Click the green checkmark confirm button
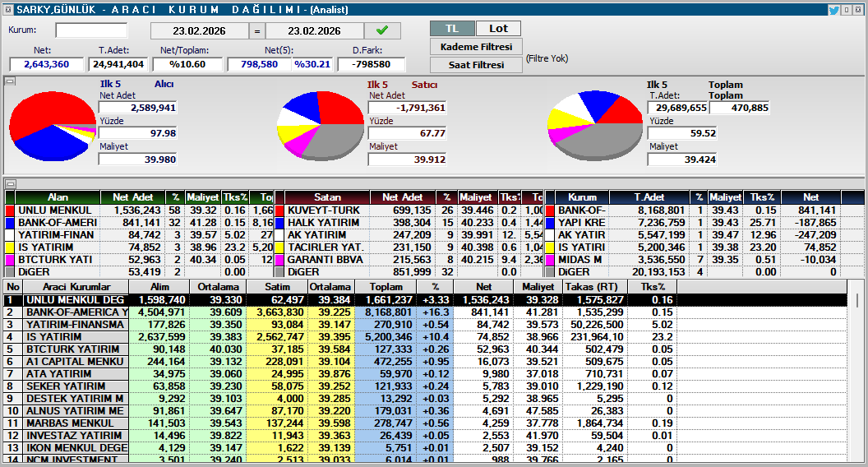868x467 pixels. coord(382,30)
